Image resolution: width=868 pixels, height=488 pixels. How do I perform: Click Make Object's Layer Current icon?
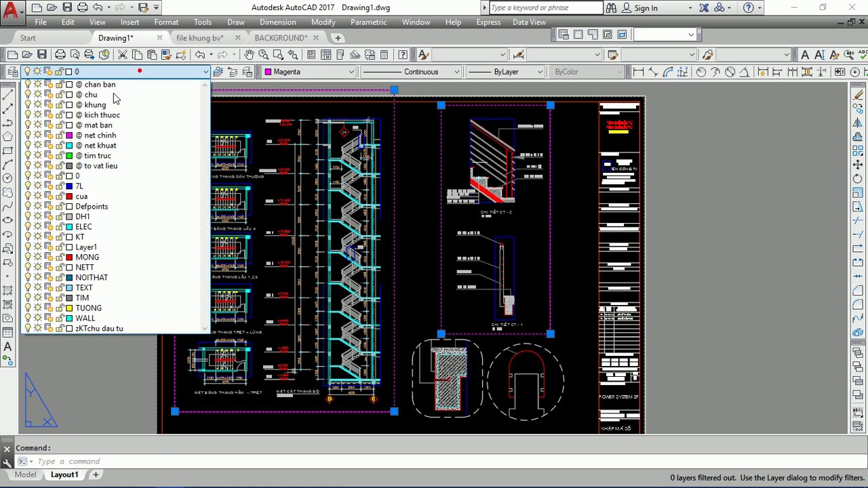point(218,71)
